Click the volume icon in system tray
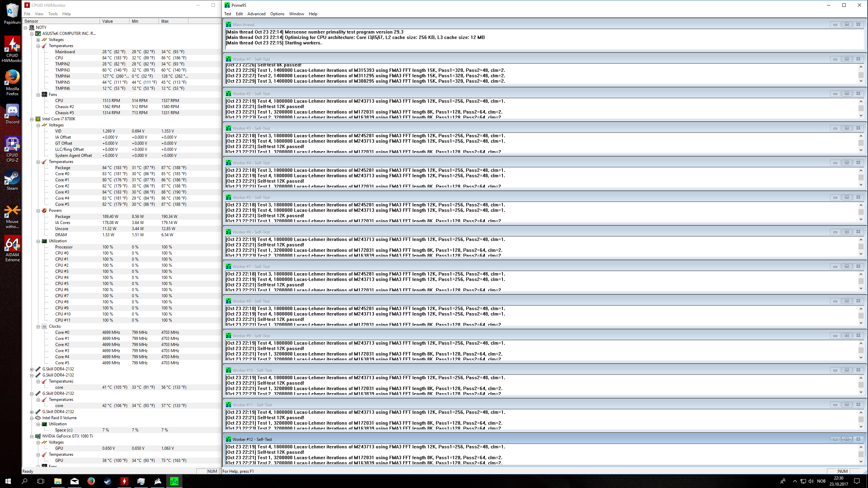Screen dimensions: 868x488 click(x=811, y=481)
